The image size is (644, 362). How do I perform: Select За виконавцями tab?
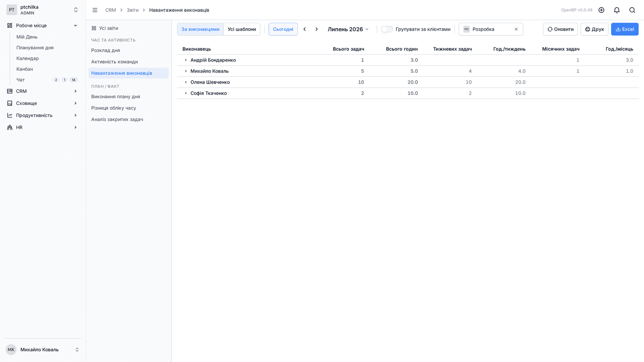[200, 29]
